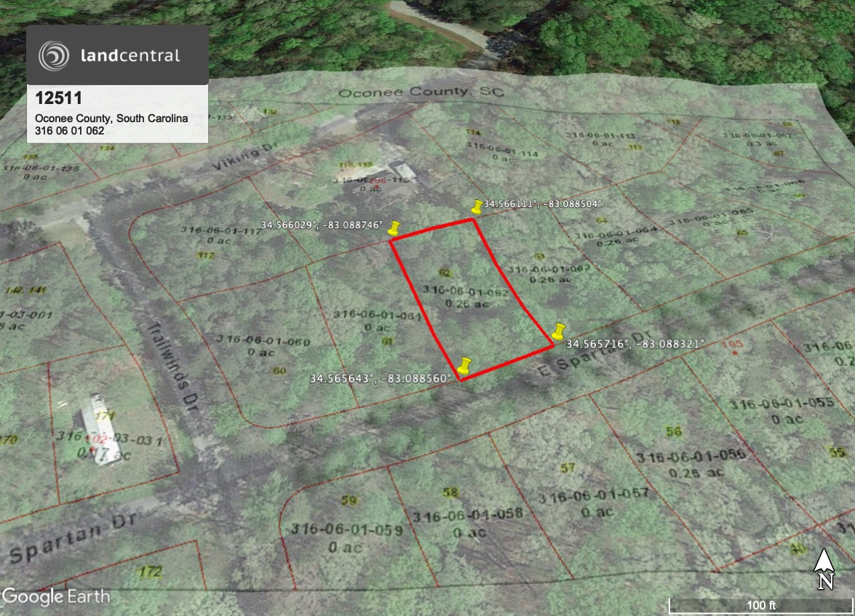Click the landcentral spiral logo icon
855x616 pixels.
point(55,56)
